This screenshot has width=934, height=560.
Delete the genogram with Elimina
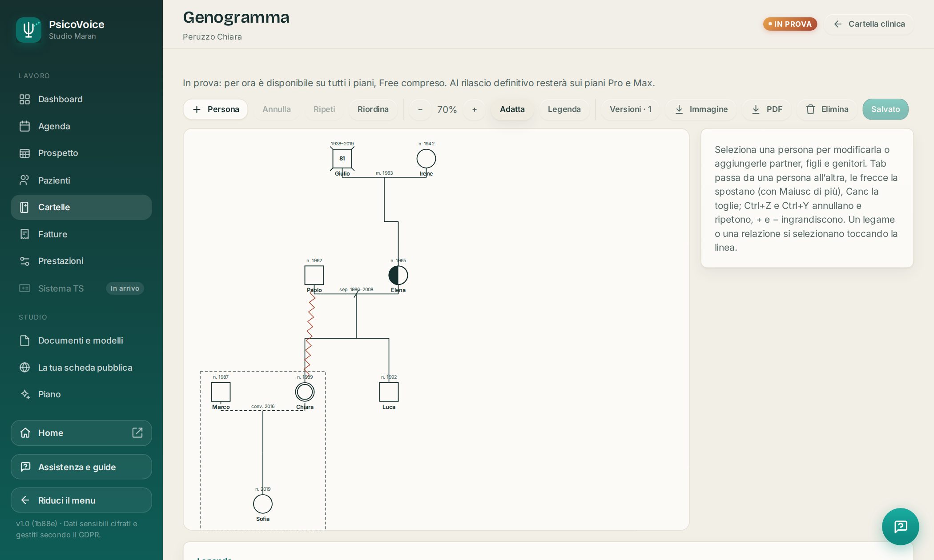827,109
